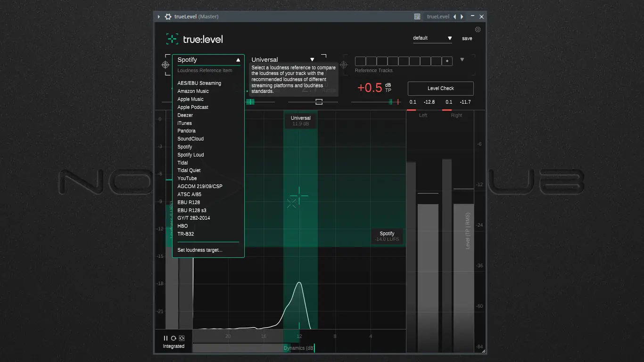Click the reference tracks crosshair icon

tap(344, 65)
